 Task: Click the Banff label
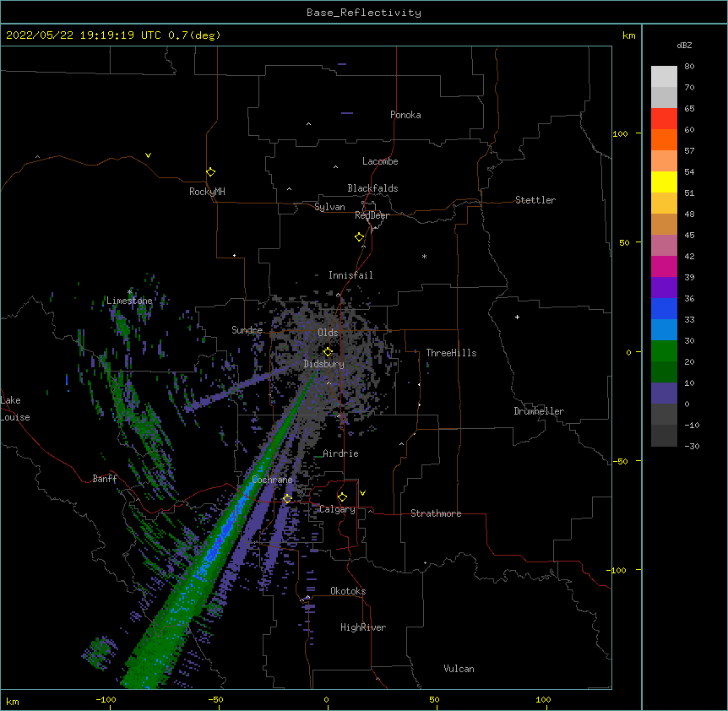pyautogui.click(x=105, y=479)
